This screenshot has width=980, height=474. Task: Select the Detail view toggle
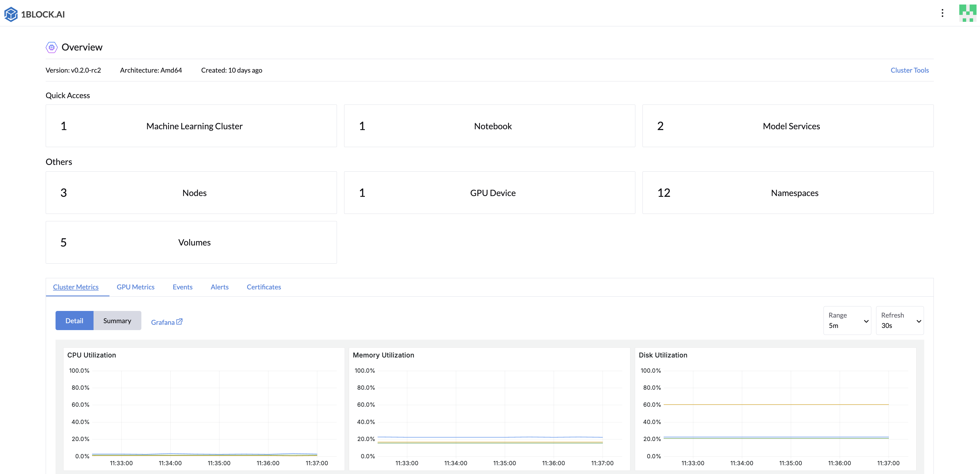coord(74,321)
